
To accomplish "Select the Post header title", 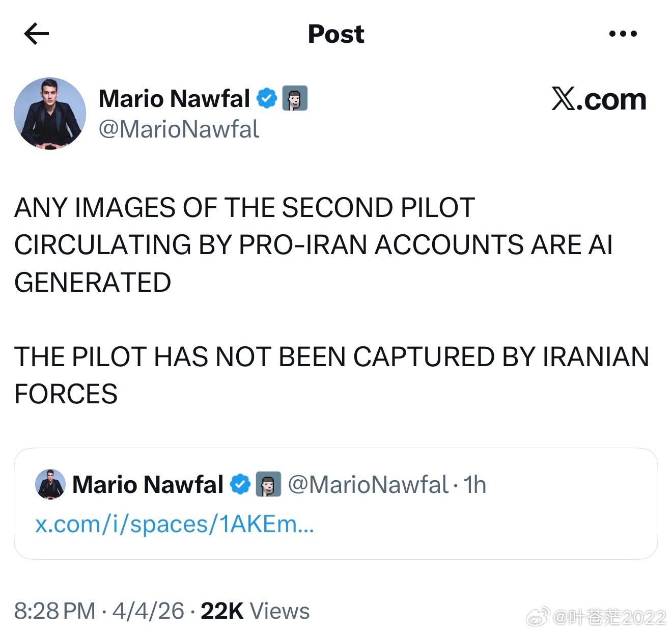I will 336,34.
